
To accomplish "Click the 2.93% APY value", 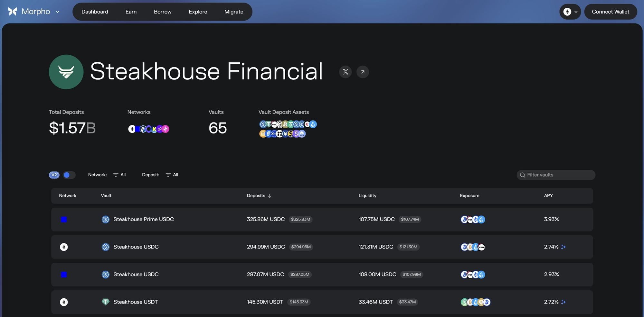I will pyautogui.click(x=551, y=275).
